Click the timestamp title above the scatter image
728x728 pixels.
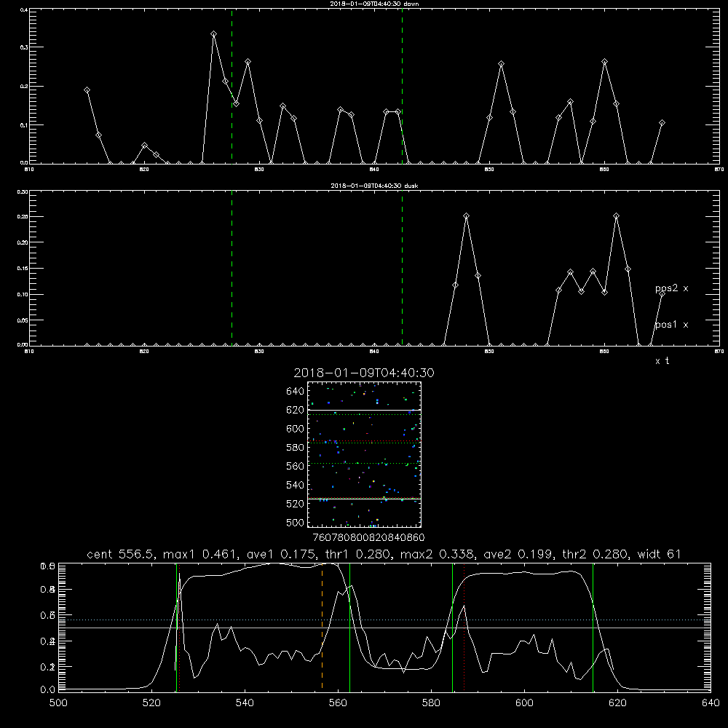tap(364, 373)
